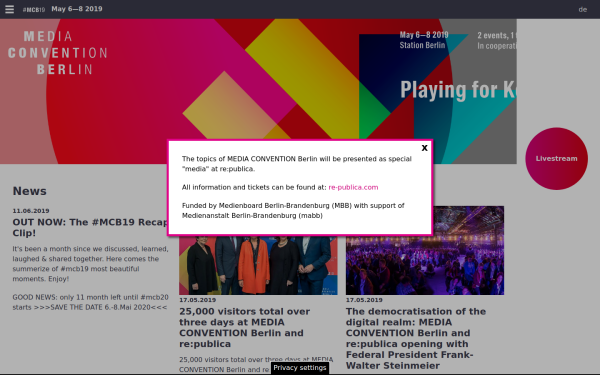The height and width of the screenshot is (375, 600).
Task: Click the group photo thumbnail with orange coat
Action: coord(258,265)
